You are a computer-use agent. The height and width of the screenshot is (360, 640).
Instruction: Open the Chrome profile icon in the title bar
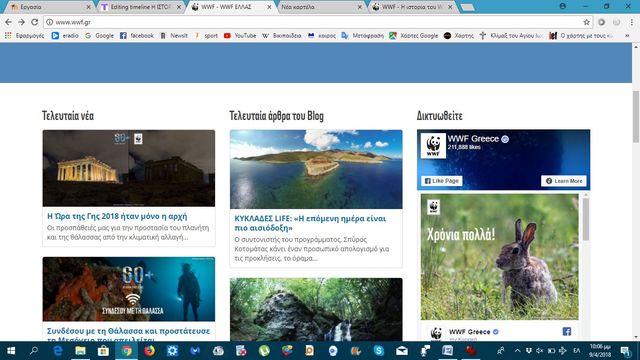563,6
